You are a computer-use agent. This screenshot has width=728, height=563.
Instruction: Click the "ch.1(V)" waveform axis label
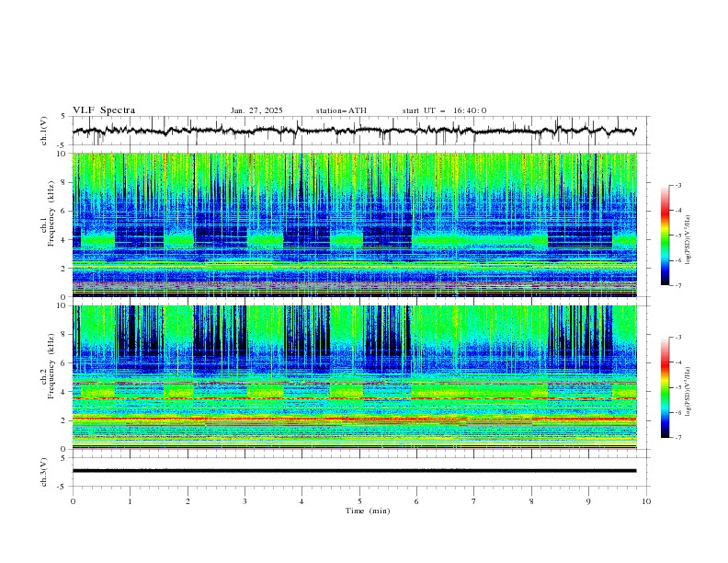(44, 131)
